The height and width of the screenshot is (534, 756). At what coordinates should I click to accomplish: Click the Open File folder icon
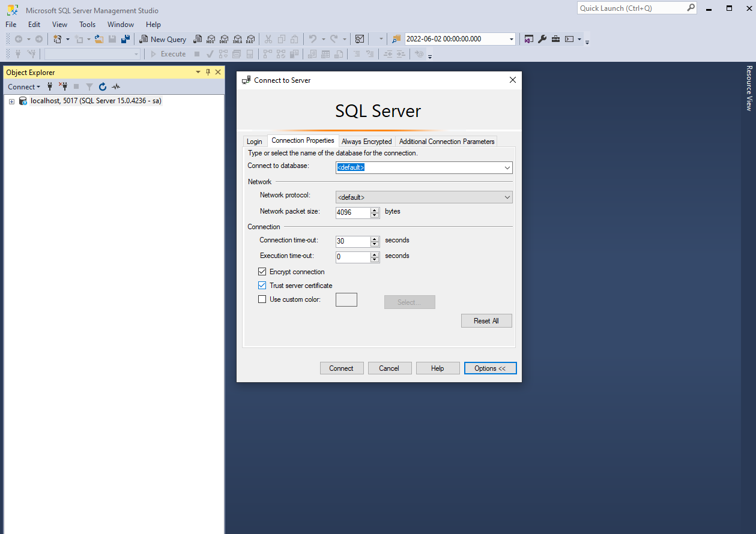pos(99,39)
